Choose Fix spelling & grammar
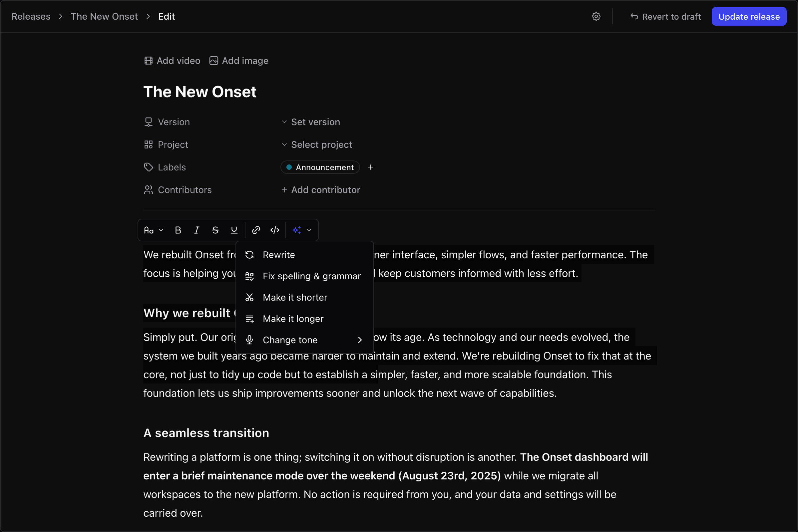This screenshot has height=532, width=798. pyautogui.click(x=311, y=276)
